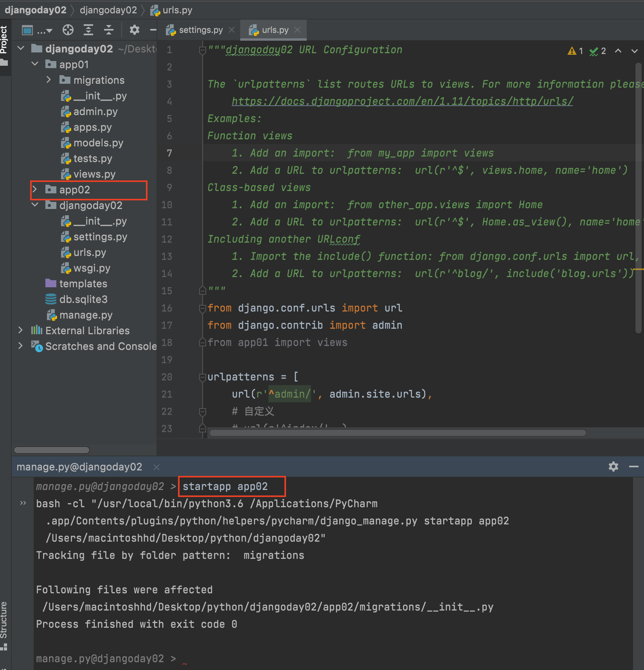644x670 pixels.
Task: Go to next highlighted error arrow
Action: (x=635, y=51)
